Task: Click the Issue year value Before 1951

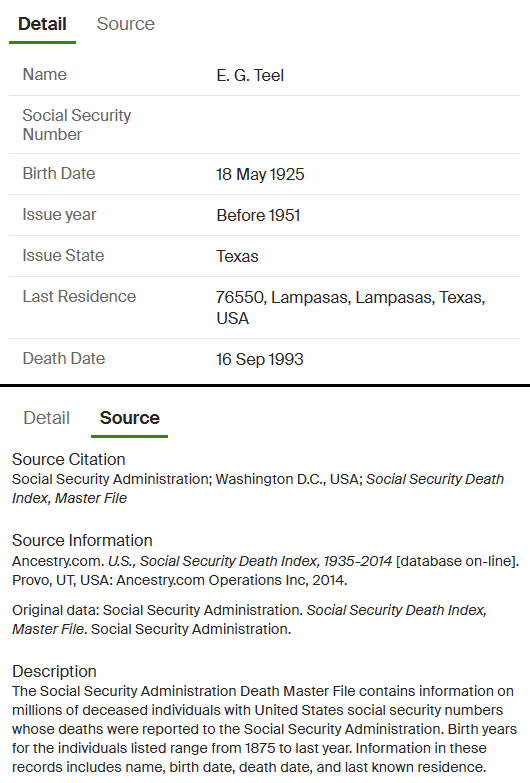Action: [258, 215]
